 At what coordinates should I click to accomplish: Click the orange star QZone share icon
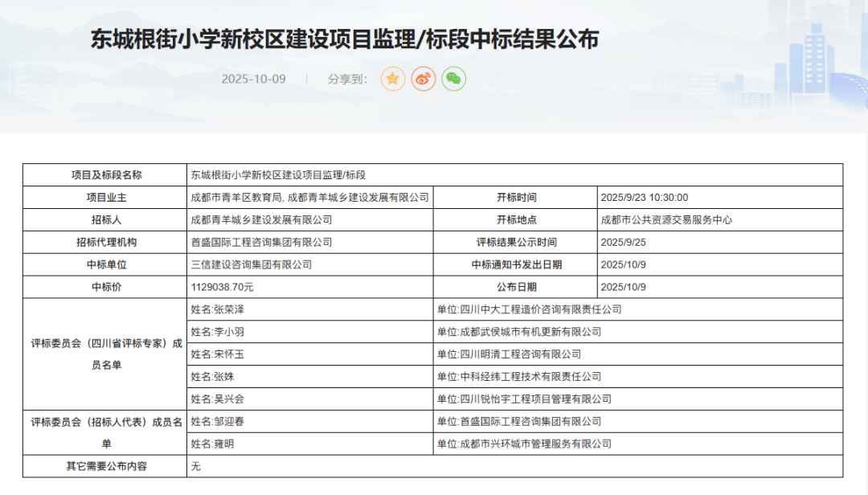(x=393, y=79)
